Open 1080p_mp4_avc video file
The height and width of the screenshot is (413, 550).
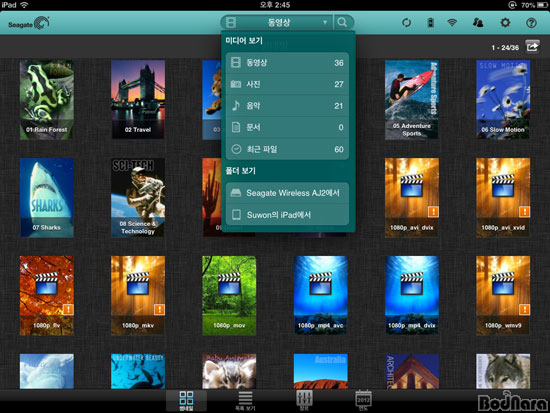321,295
